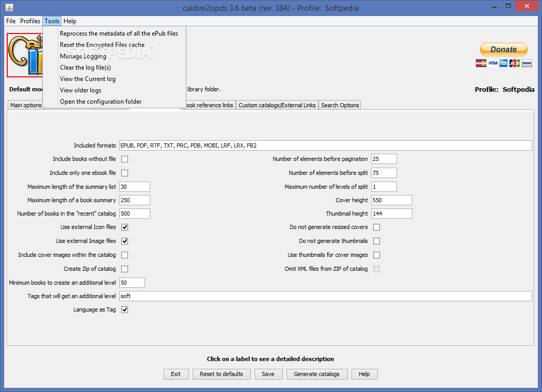Click Maximum number of levels of split field

[x=384, y=187]
